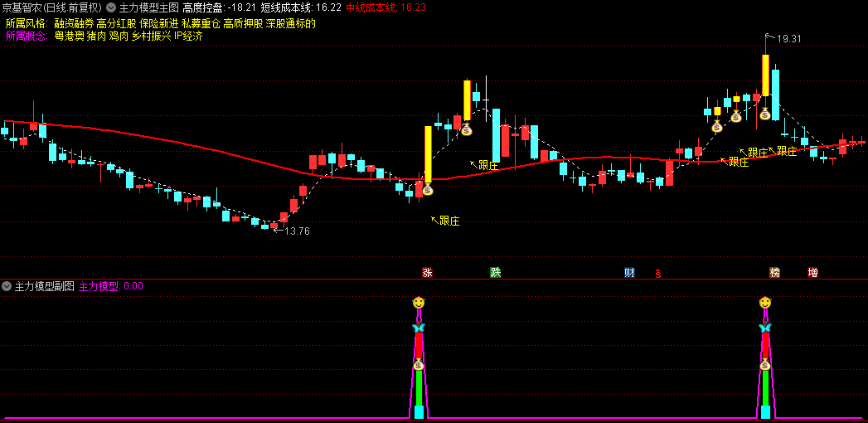
Task: Select the 融资融券 style tag
Action: 74,24
